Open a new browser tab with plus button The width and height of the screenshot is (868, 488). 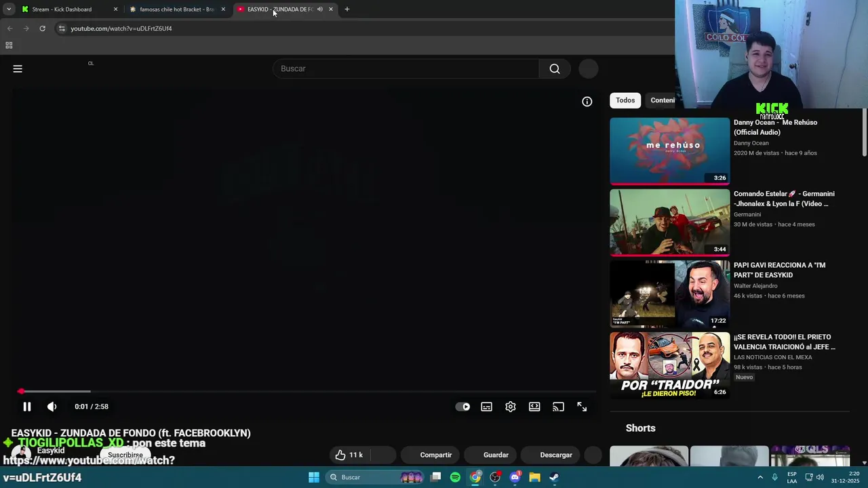pos(347,9)
